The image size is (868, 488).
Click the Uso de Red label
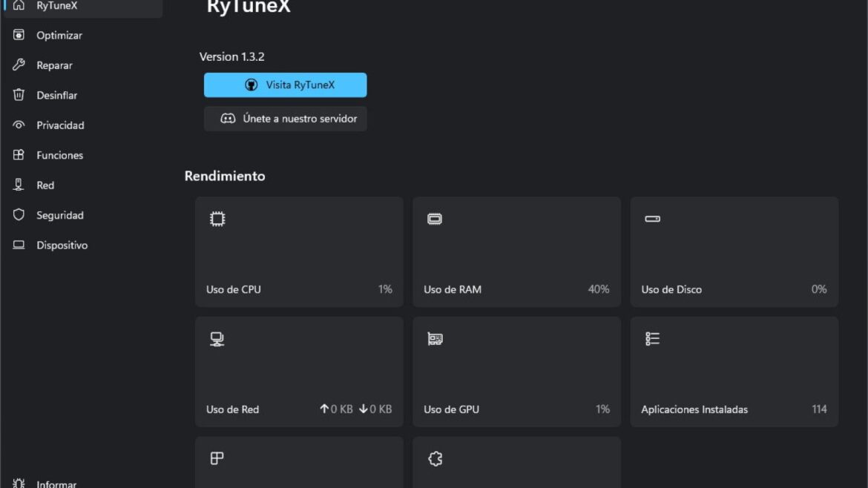(x=232, y=409)
